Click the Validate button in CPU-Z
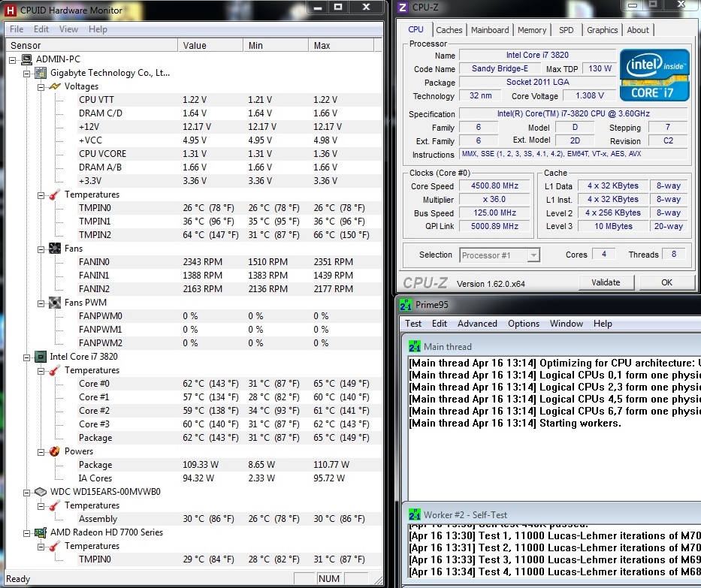The width and height of the screenshot is (701, 588). 606,282
